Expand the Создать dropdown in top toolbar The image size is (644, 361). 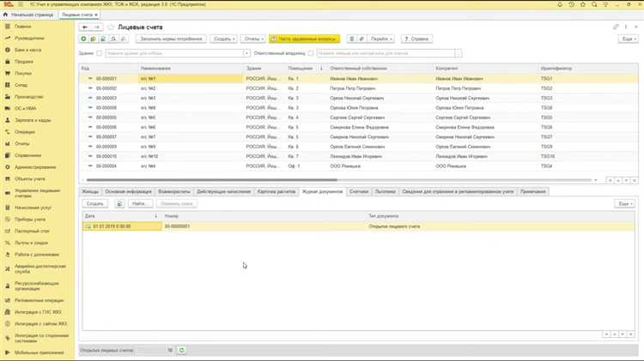tap(223, 39)
